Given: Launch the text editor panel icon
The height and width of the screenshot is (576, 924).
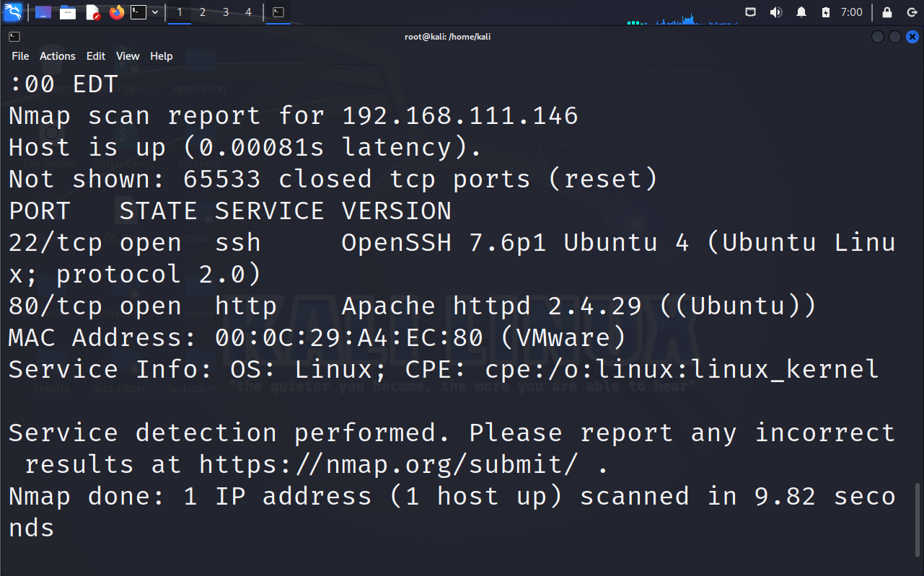Looking at the screenshot, I should pyautogui.click(x=92, y=12).
